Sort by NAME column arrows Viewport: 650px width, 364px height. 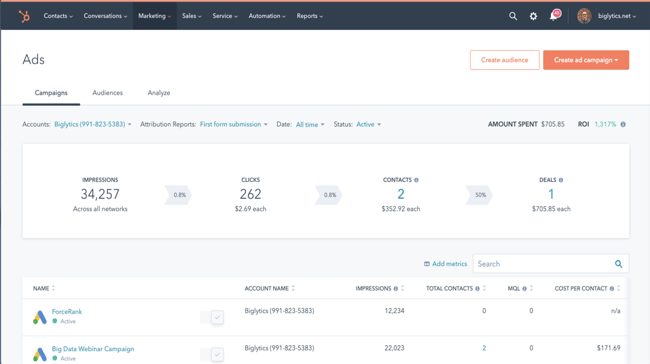(x=53, y=288)
